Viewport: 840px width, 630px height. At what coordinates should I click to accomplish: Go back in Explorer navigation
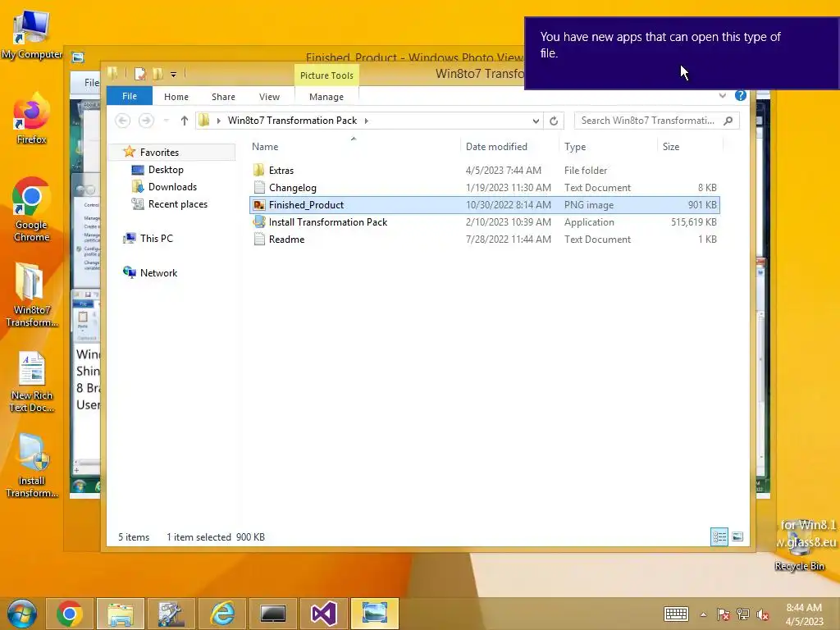123,121
